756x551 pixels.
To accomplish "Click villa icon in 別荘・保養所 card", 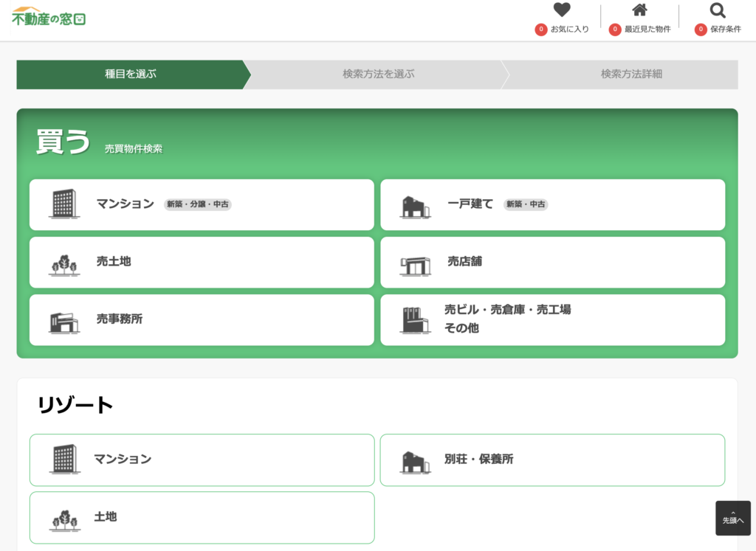I will (415, 462).
